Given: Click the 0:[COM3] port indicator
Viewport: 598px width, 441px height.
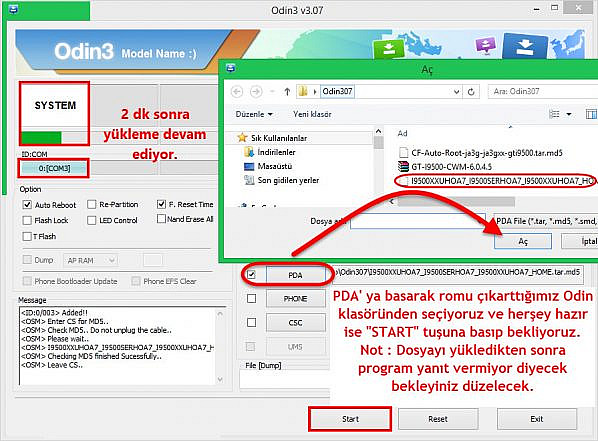Looking at the screenshot, I should pyautogui.click(x=54, y=168).
